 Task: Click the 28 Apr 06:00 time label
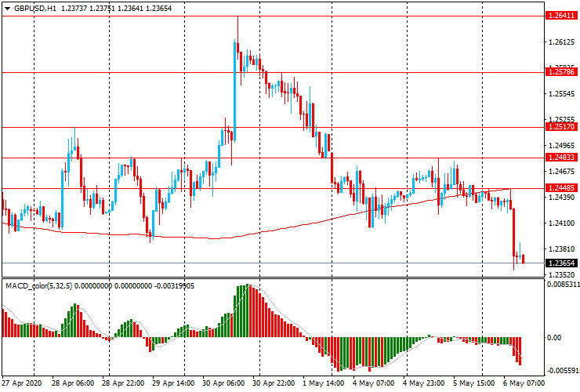click(73, 383)
